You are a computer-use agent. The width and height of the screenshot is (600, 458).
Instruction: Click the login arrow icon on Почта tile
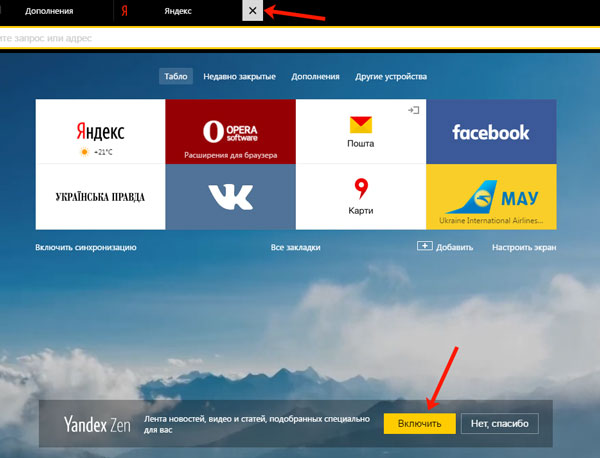point(413,110)
